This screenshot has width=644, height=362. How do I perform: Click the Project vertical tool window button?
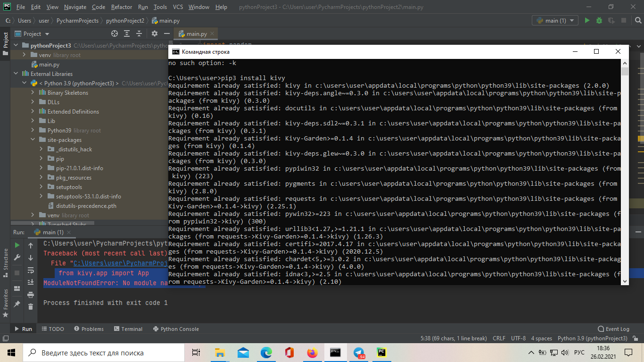point(6,43)
